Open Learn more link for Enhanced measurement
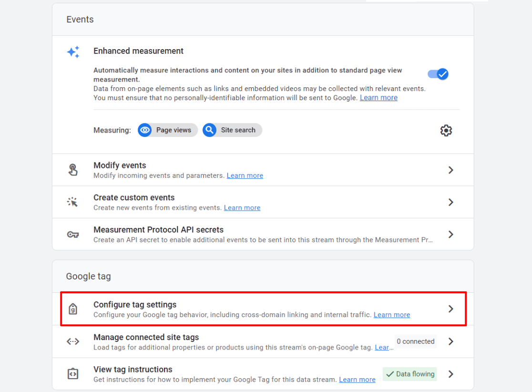 pyautogui.click(x=379, y=97)
